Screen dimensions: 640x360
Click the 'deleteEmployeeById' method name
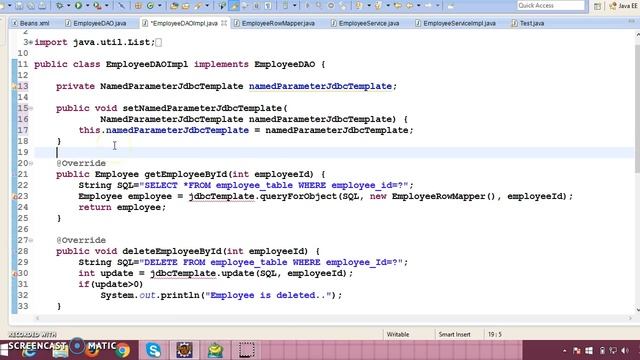172,251
